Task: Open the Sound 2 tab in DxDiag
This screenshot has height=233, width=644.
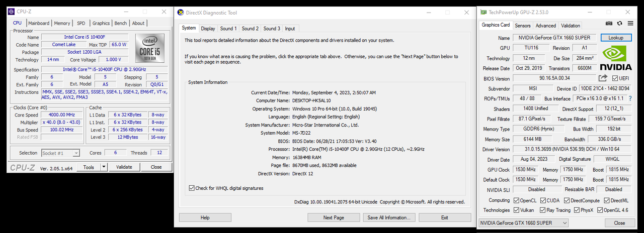Action: (250, 29)
